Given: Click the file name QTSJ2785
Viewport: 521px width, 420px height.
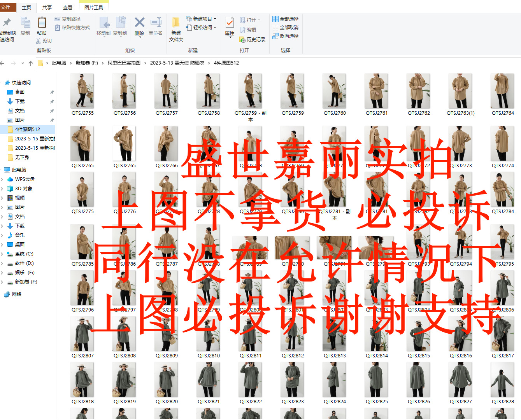Looking at the screenshot, I should (x=82, y=264).
